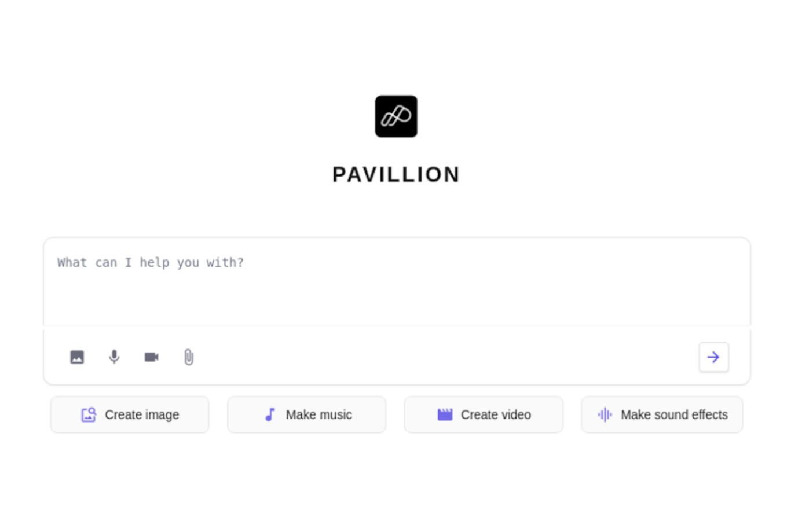
Task: Click the 'Create image' text label
Action: (142, 414)
